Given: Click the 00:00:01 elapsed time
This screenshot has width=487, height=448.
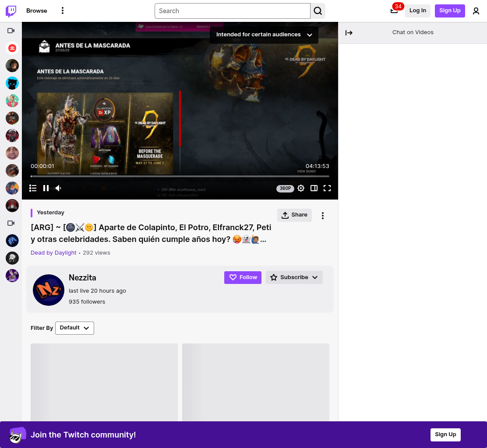Looking at the screenshot, I should point(42,166).
